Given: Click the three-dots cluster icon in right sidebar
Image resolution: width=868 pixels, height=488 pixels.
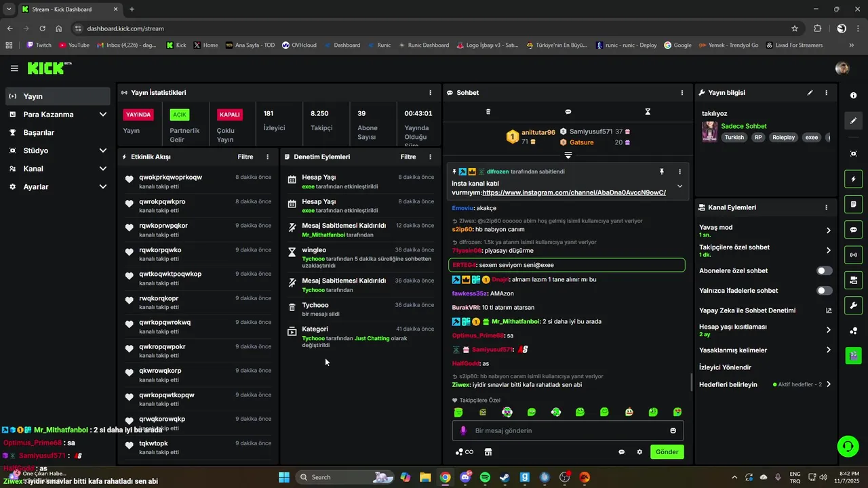Looking at the screenshot, I should click(x=853, y=331).
